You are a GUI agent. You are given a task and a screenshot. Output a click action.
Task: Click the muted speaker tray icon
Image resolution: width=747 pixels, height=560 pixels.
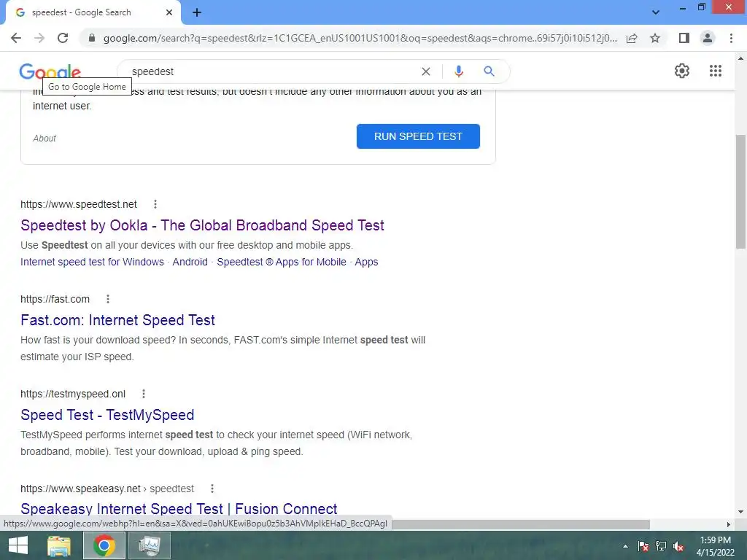coord(678,546)
